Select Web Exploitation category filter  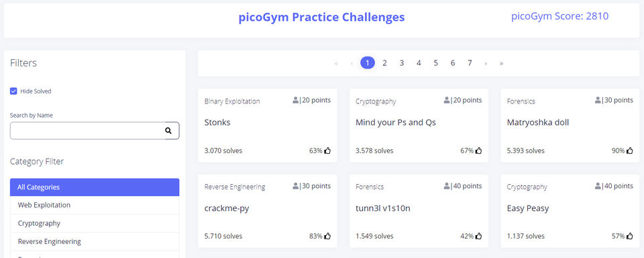[95, 205]
